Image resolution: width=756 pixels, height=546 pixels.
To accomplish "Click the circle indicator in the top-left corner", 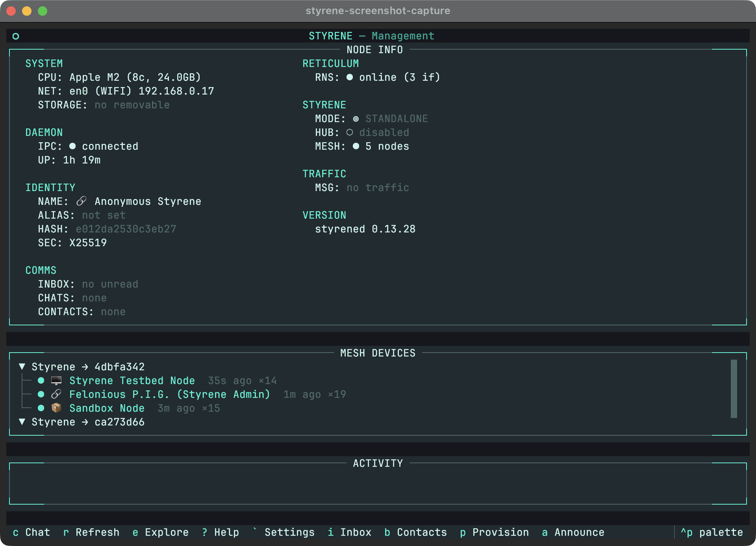I will pos(15,36).
